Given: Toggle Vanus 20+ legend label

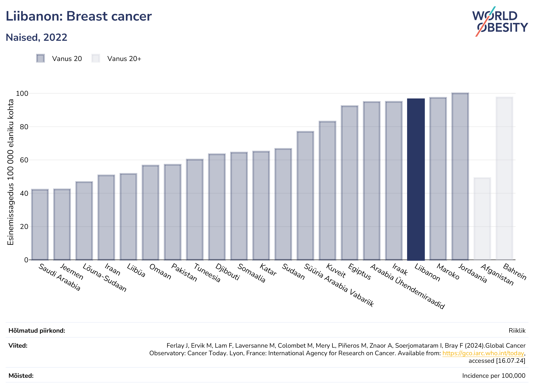Looking at the screenshot, I should click(124, 59).
